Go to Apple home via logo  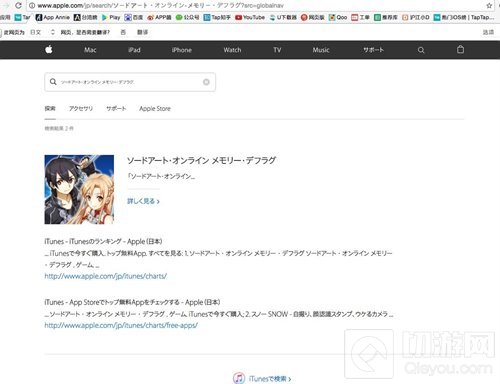tap(49, 50)
